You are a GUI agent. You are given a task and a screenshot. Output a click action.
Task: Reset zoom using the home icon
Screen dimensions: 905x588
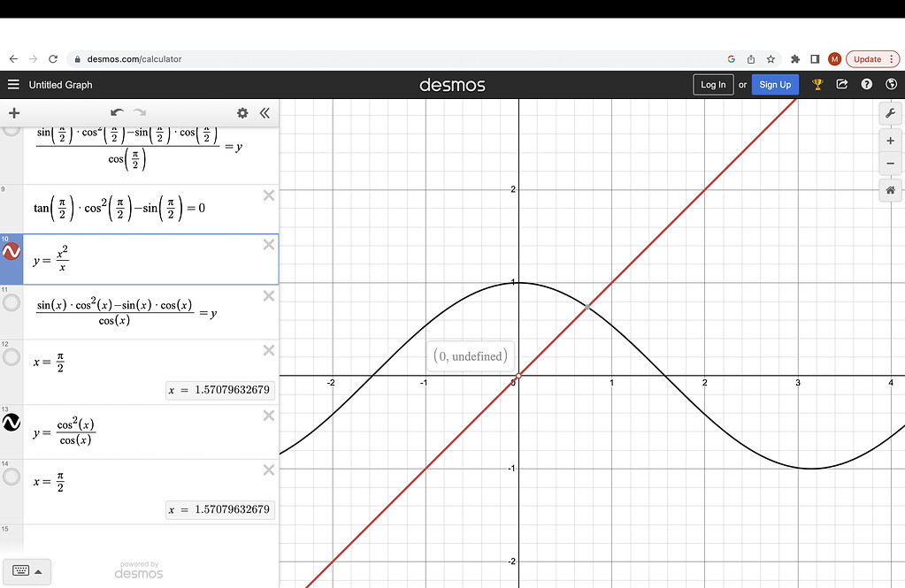(890, 189)
